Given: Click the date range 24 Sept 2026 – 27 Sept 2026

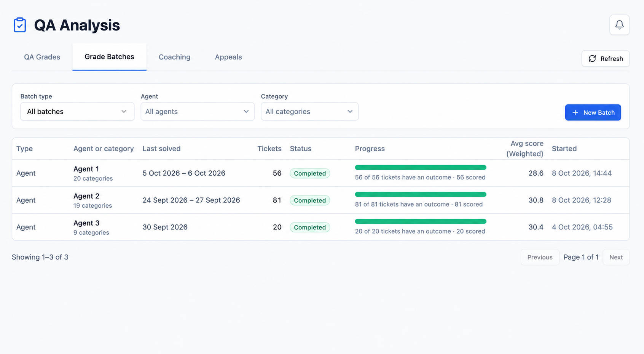Looking at the screenshot, I should [191, 200].
